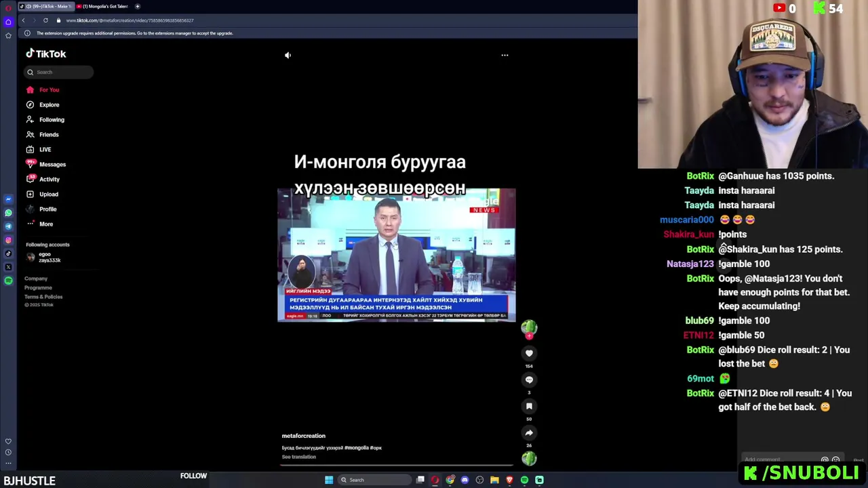
Task: Open Discord from taskbar
Action: click(465, 480)
